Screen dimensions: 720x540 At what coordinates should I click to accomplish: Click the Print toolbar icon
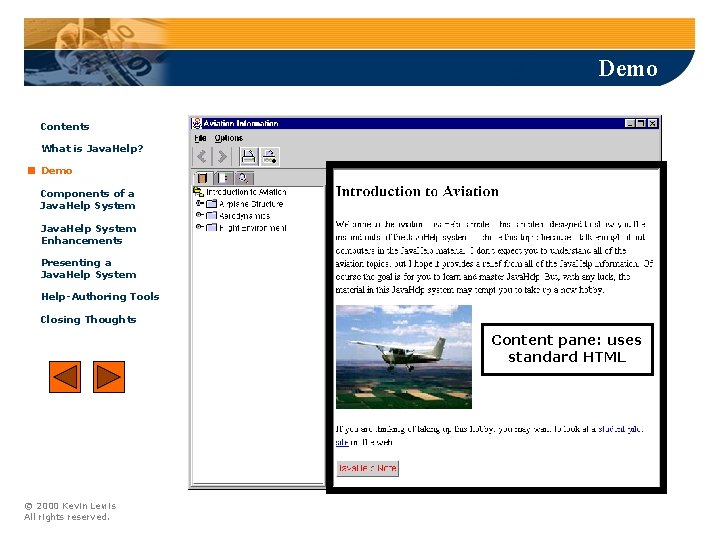click(248, 157)
